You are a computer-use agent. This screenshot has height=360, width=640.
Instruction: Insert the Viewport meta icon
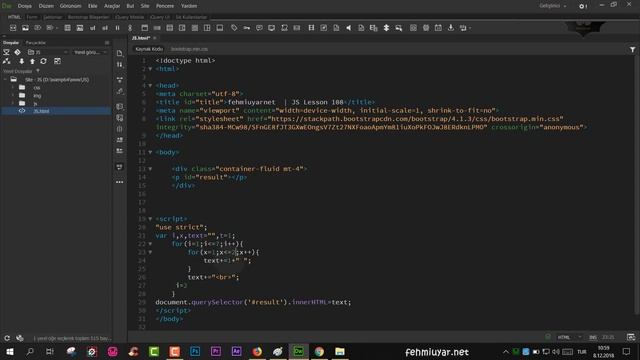click(x=271, y=28)
